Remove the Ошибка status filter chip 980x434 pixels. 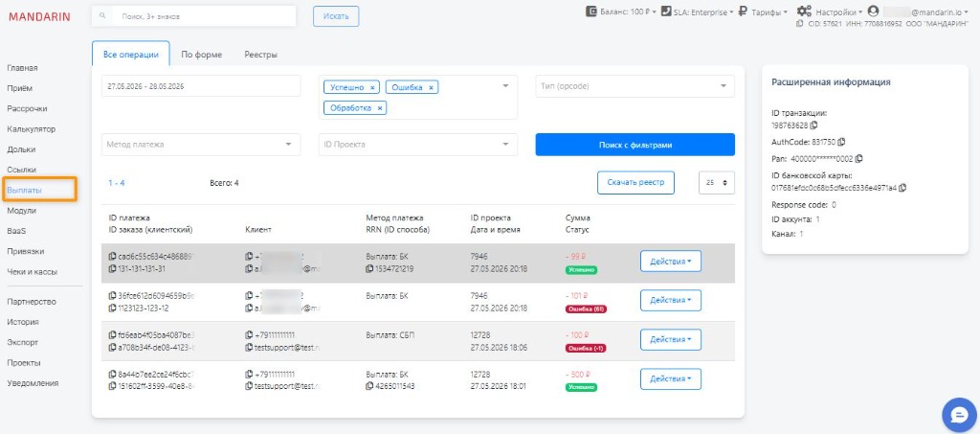pyautogui.click(x=431, y=87)
